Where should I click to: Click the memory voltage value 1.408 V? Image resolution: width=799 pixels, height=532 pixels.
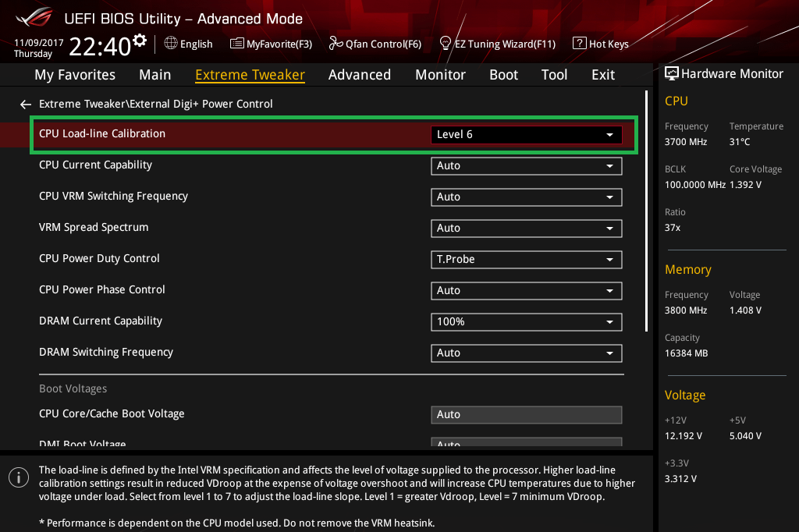coord(745,310)
